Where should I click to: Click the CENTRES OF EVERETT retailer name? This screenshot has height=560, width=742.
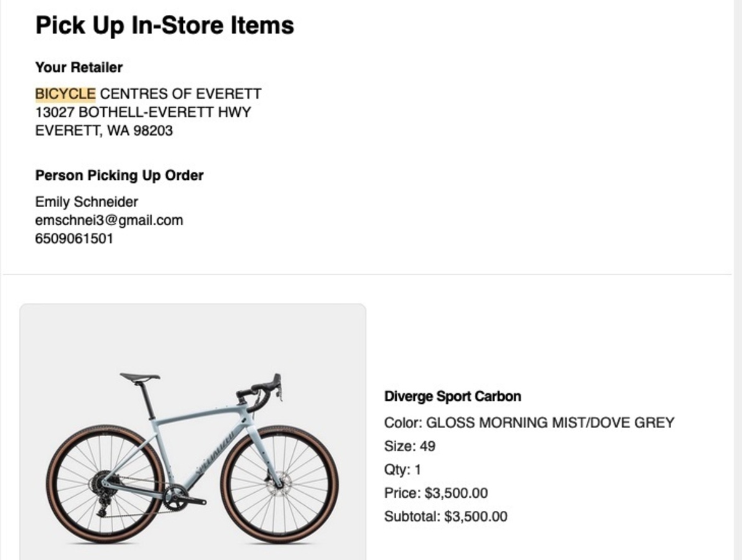(180, 94)
